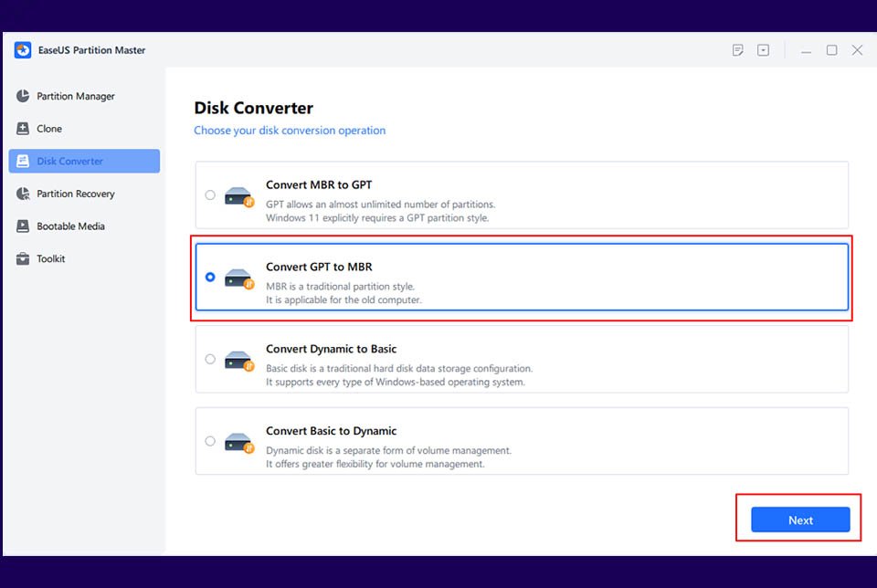
Task: Click the disk icon beside Convert Basic to Dynamic
Action: point(239,443)
